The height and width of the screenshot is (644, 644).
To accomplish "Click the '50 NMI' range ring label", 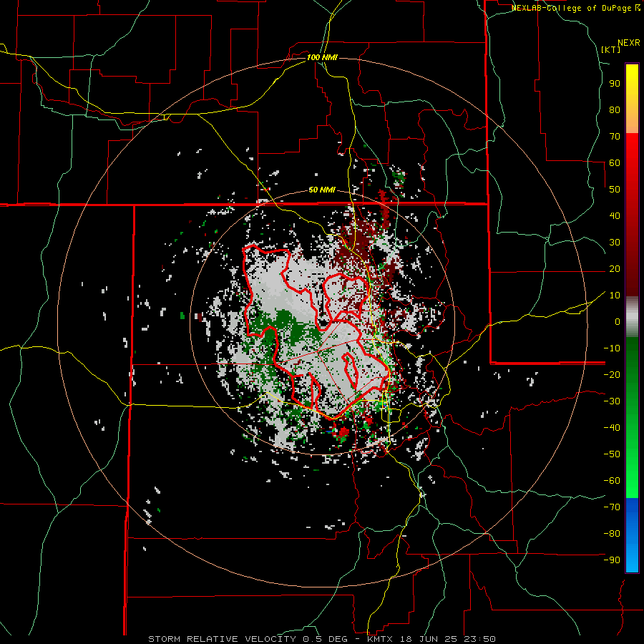I will pyautogui.click(x=322, y=190).
